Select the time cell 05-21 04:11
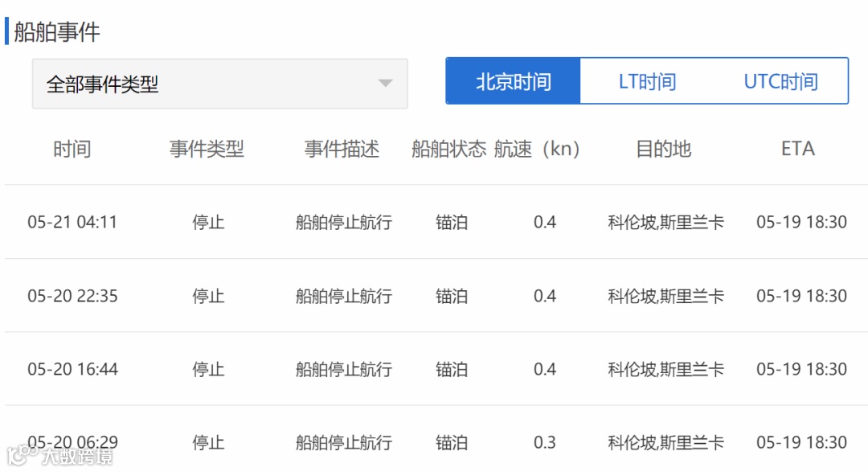 point(72,222)
